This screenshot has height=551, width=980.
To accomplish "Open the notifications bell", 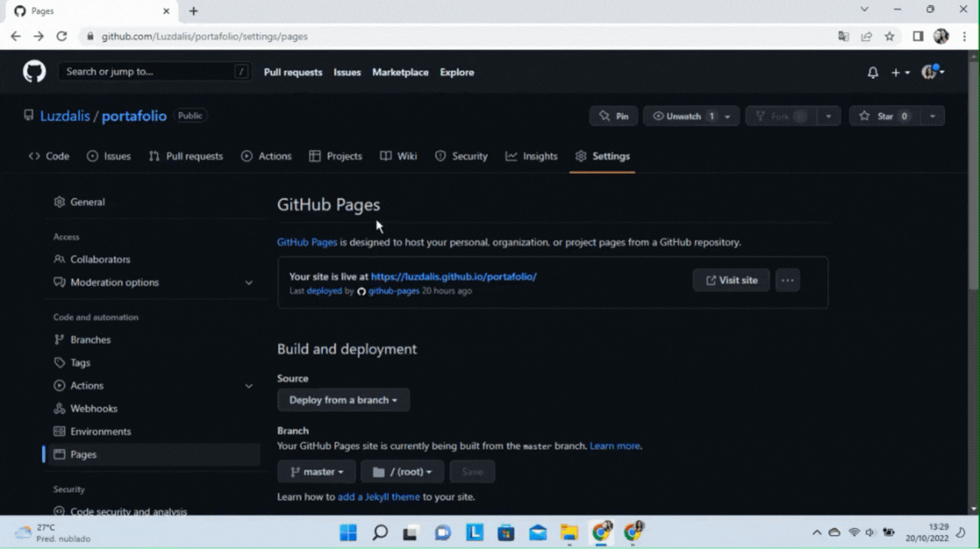I will 873,72.
